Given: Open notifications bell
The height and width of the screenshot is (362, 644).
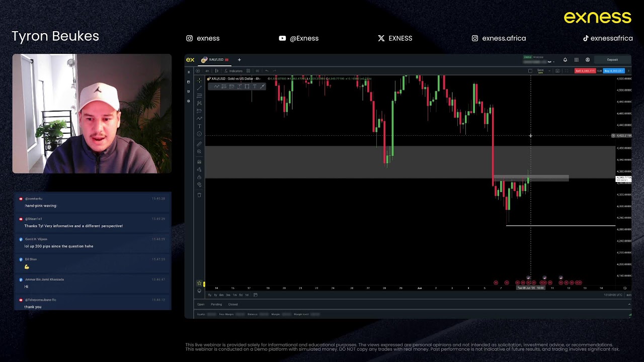Looking at the screenshot, I should pos(565,60).
